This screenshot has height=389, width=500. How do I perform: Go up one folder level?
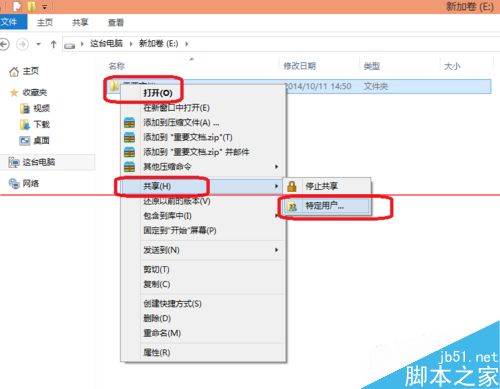pyautogui.click(x=53, y=44)
